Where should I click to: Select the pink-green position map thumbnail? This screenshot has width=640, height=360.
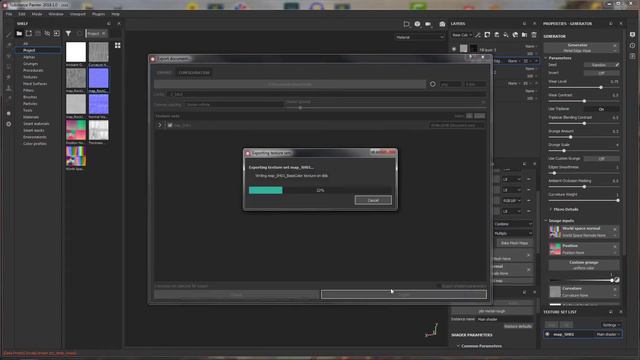[76, 130]
